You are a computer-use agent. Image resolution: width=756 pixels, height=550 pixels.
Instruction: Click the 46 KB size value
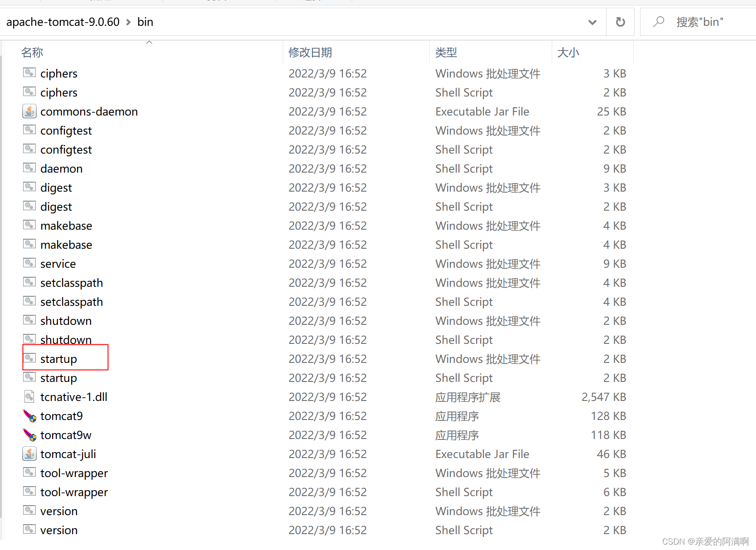coord(612,454)
